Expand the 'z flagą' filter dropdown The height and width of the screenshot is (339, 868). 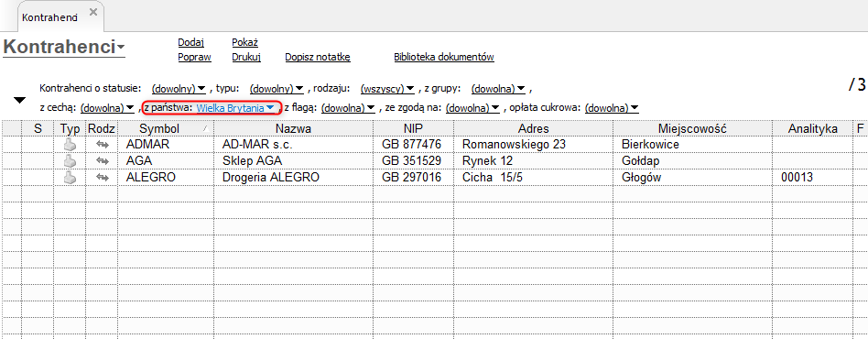point(348,108)
